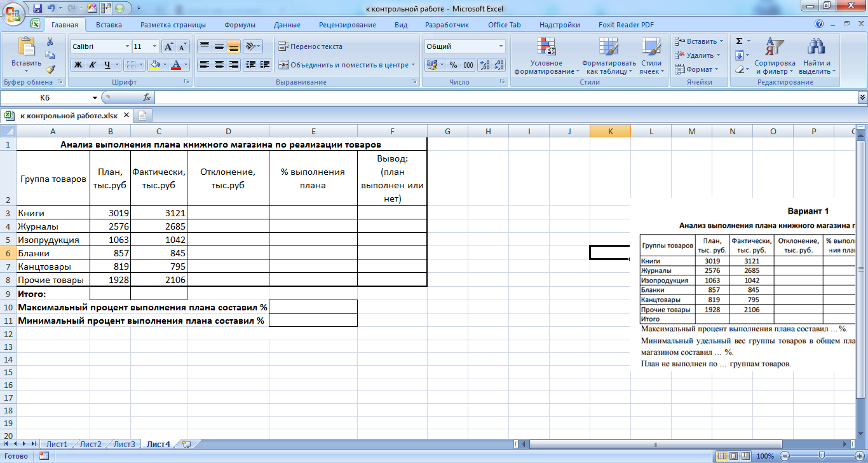Apply the 000 thousands separator format

coord(468,65)
